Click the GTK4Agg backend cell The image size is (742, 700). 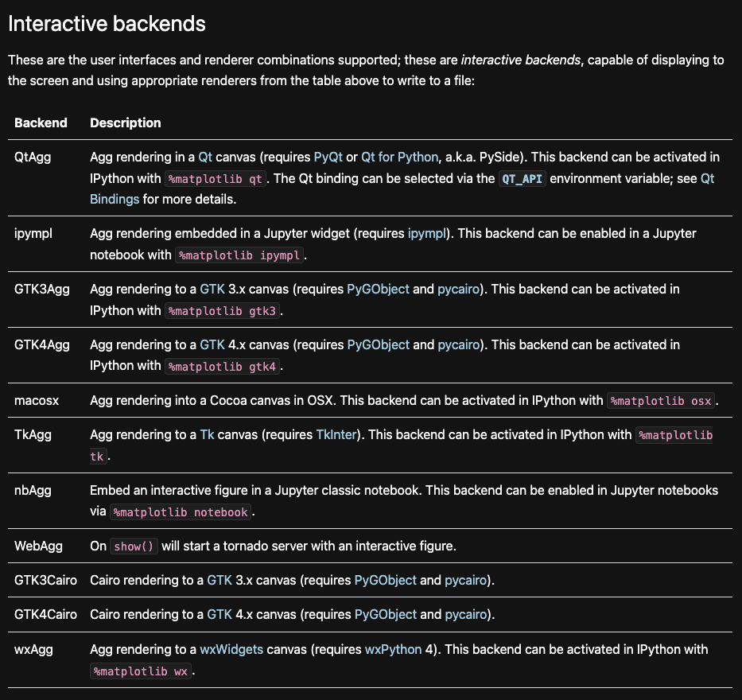pos(41,344)
